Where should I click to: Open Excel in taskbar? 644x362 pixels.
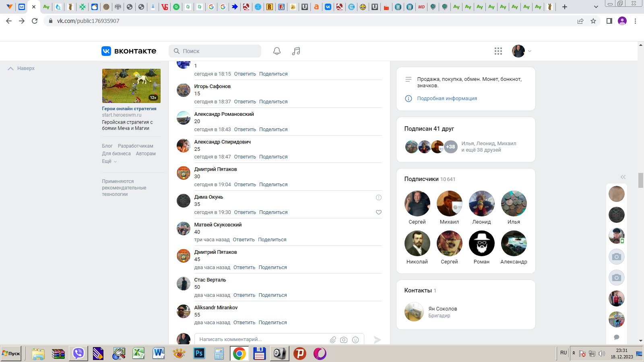(139, 354)
